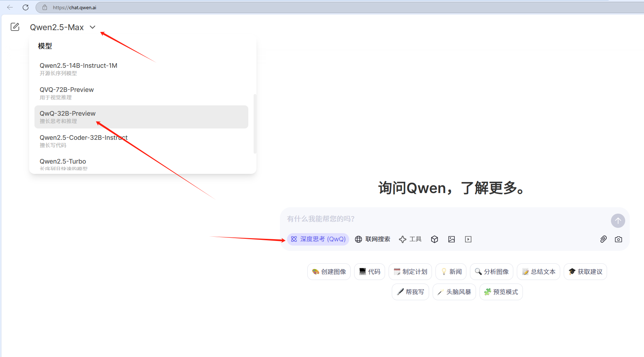This screenshot has width=644, height=357.
Task: Click the 分析图像 suggestion chip
Action: [492, 272]
